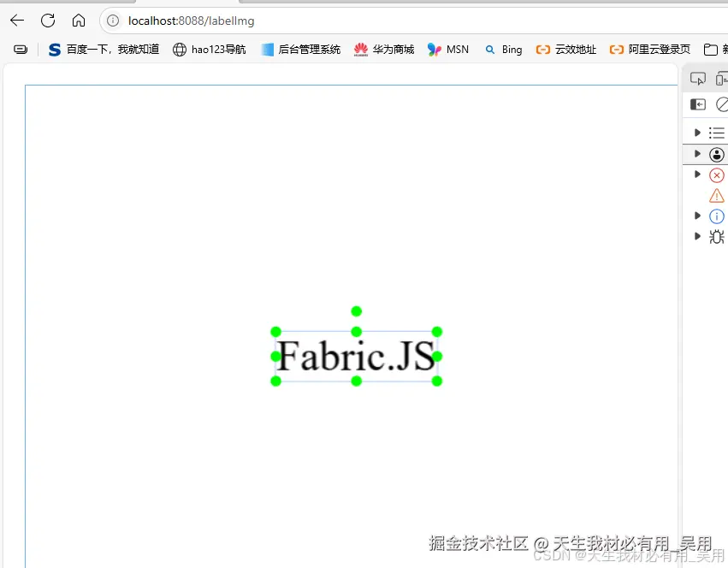The height and width of the screenshot is (568, 728).
Task: Click the console sidebar list icon
Action: tap(717, 133)
